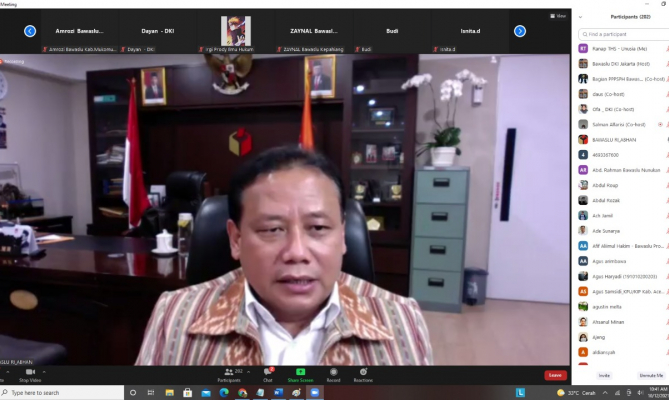Show next video thumbnails with right arrow
The image size is (669, 400).
[520, 31]
